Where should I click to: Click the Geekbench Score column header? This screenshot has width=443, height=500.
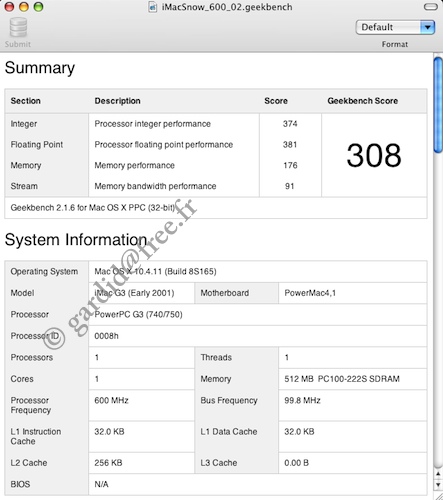[x=363, y=101]
